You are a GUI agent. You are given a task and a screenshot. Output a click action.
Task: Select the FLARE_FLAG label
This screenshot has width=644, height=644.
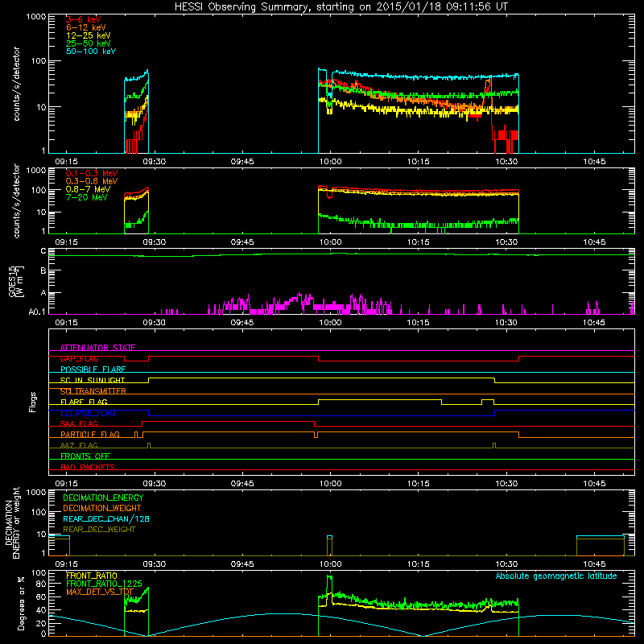click(x=84, y=402)
